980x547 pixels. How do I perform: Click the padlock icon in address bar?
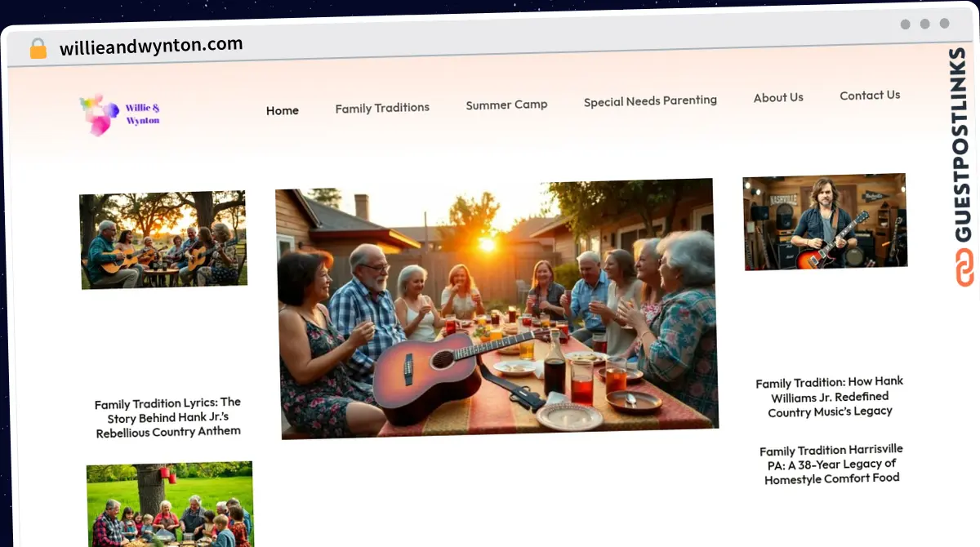click(x=38, y=48)
